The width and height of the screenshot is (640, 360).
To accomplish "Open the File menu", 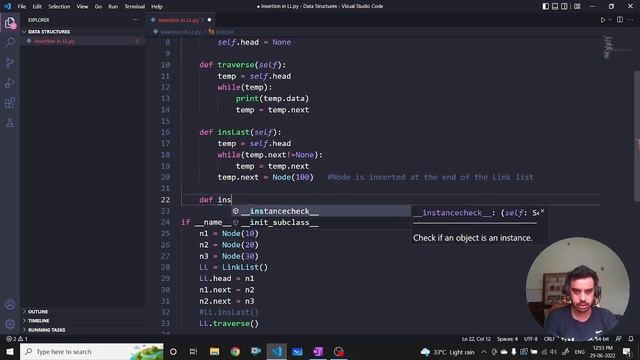I will tap(22, 6).
